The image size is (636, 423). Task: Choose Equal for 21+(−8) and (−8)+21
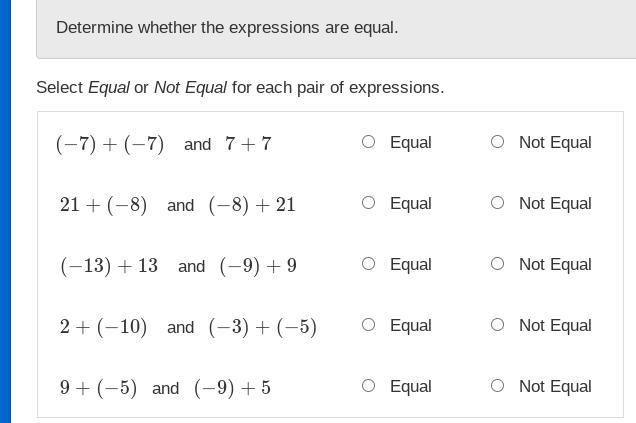[368, 203]
